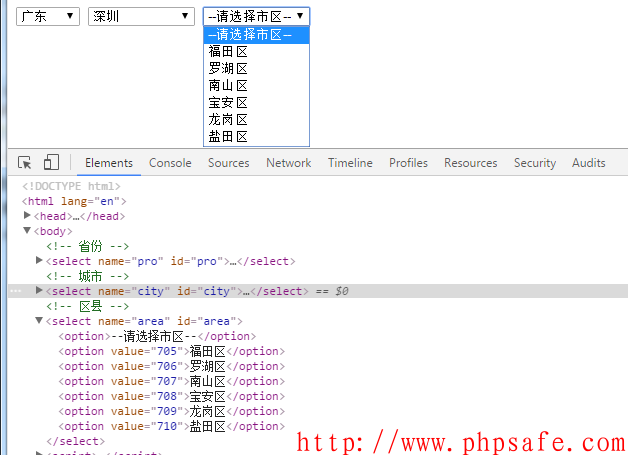The height and width of the screenshot is (455, 628).
Task: Open the city dropdown showing 深圳
Action: [141, 16]
